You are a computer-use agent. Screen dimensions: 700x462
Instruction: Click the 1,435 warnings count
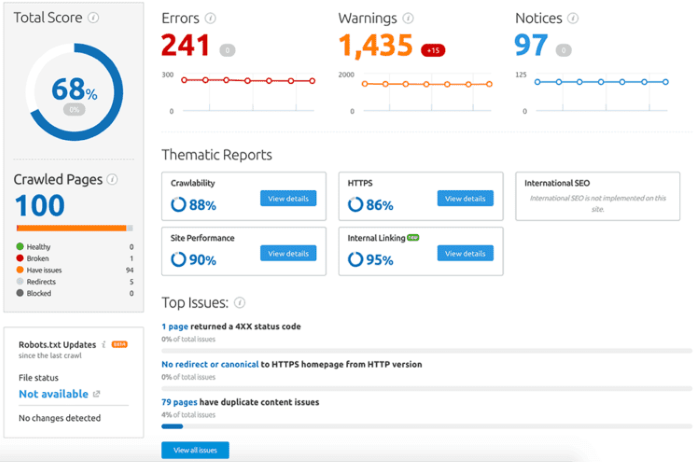tap(375, 46)
